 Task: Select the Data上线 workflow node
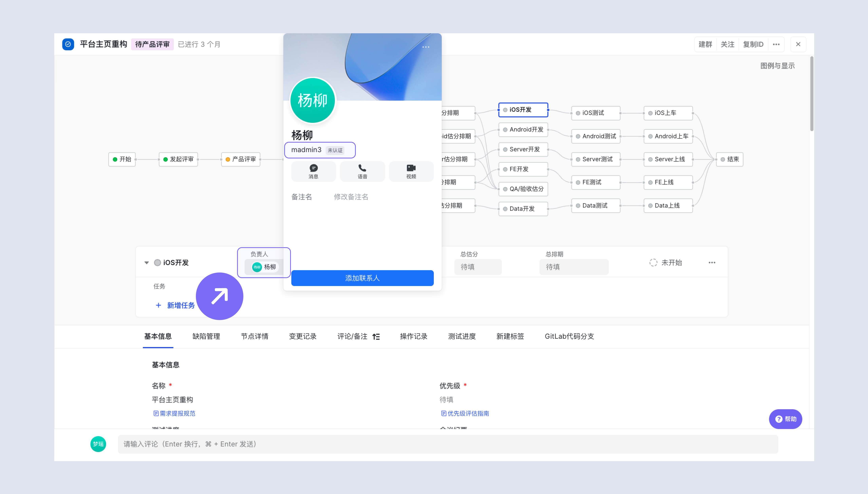668,206
